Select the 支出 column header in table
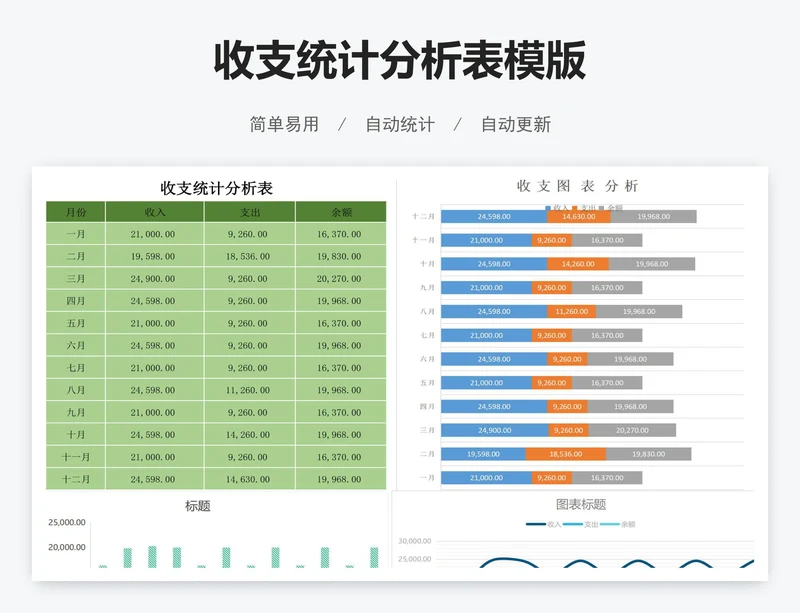 point(250,212)
